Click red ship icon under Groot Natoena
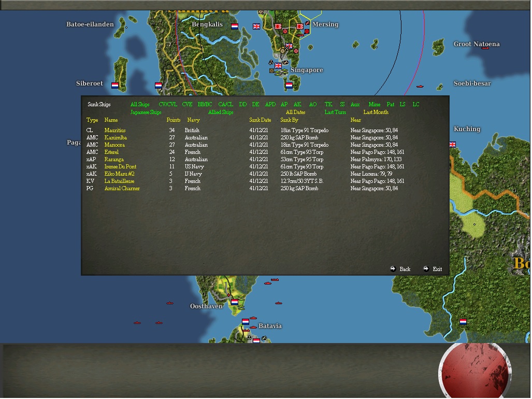Viewport: 532px width, 399px height. [x=486, y=49]
